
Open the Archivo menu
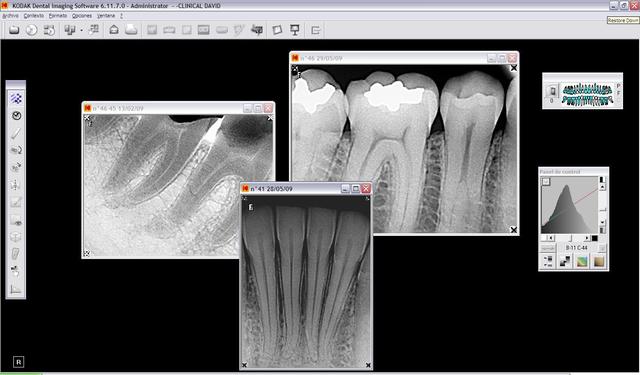pyautogui.click(x=10, y=16)
